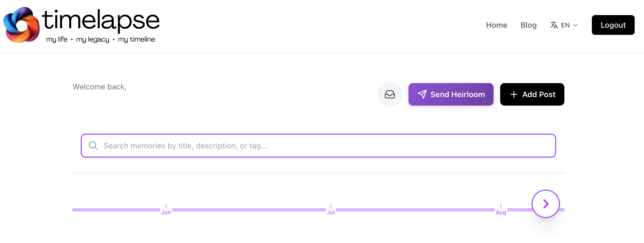Viewport: 644px width, 243px height.
Task: Open the EN language dropdown
Action: click(565, 25)
